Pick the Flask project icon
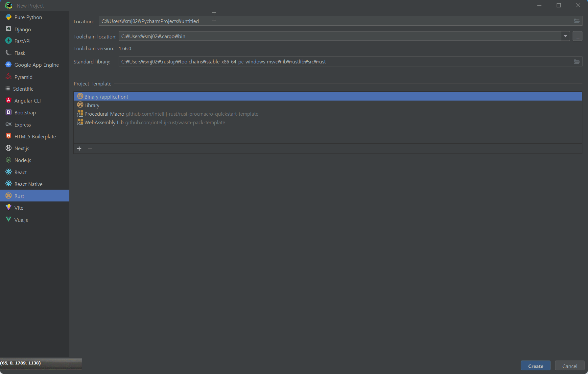Screen dimensions: 588x374 click(x=9, y=53)
